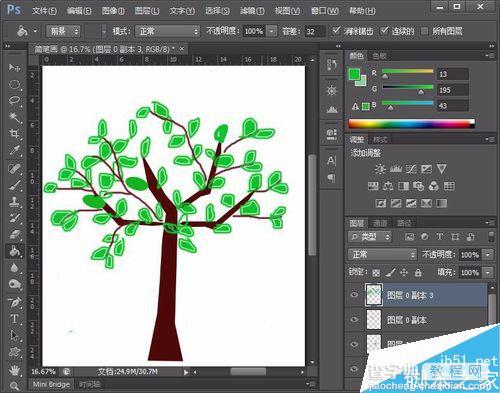Add a Color Balance adjustment
The width and height of the screenshot is (500, 393).
(x=388, y=186)
